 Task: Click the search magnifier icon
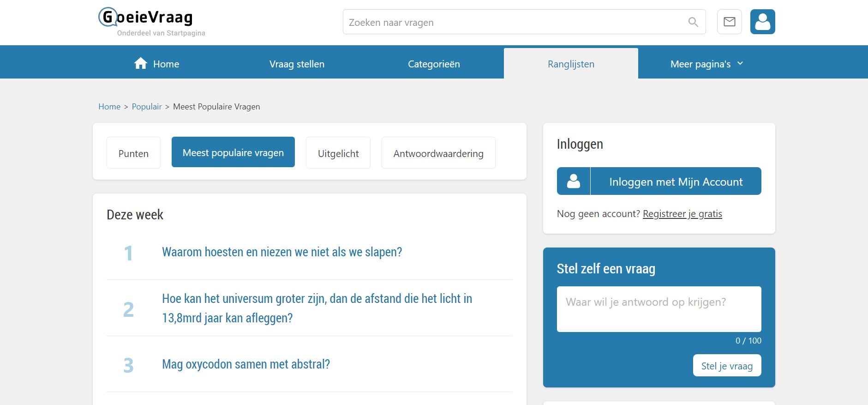coord(693,22)
